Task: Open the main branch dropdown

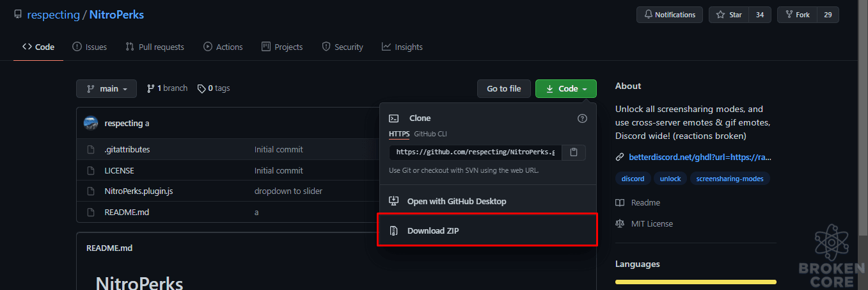Action: click(x=106, y=89)
